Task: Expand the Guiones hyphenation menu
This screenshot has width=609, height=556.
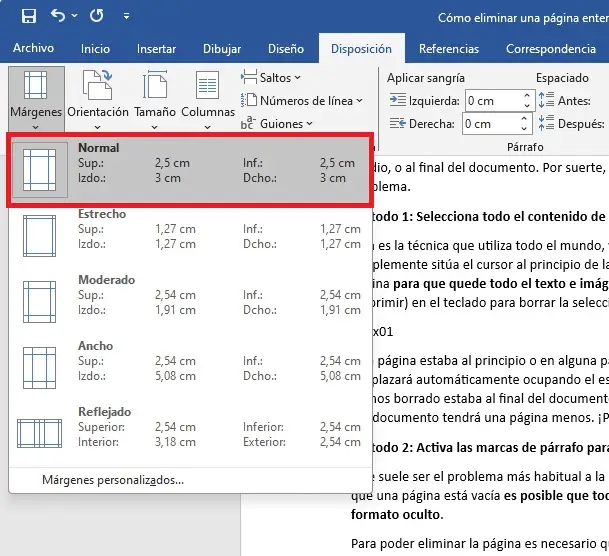Action: (x=277, y=124)
